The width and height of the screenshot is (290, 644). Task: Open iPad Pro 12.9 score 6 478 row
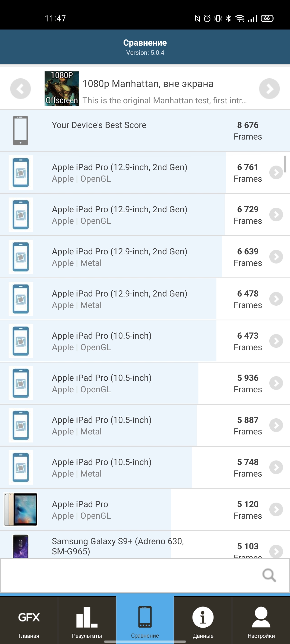tap(134, 299)
